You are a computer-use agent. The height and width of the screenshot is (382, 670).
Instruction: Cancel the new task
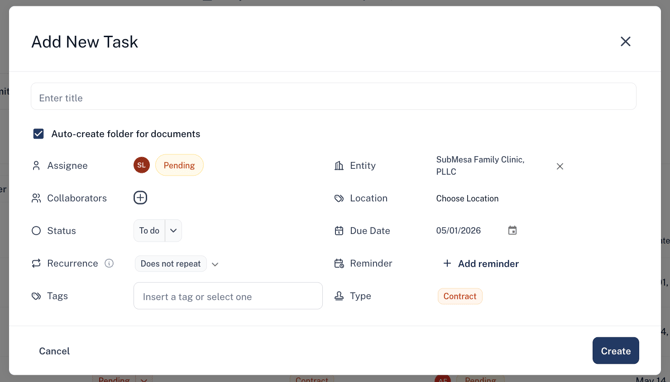click(x=54, y=351)
